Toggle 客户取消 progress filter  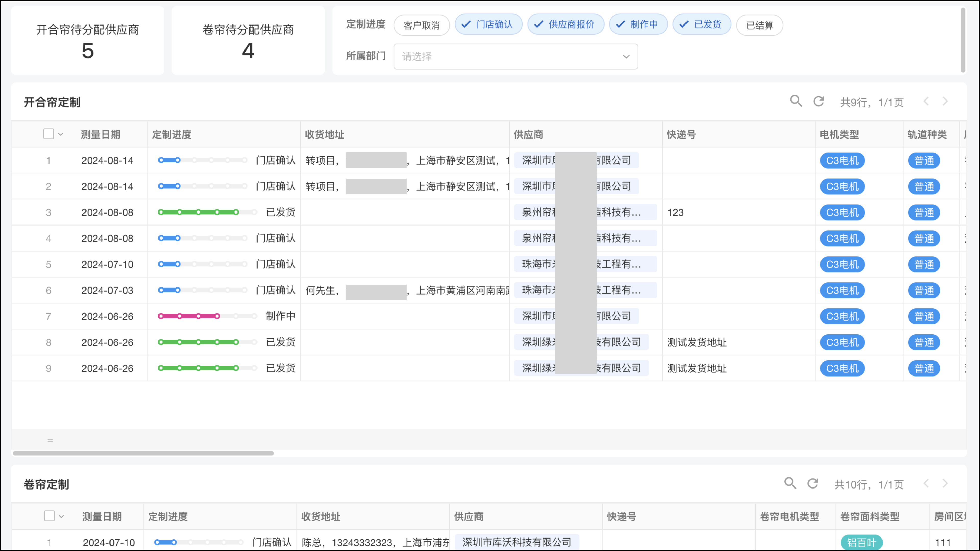[422, 25]
